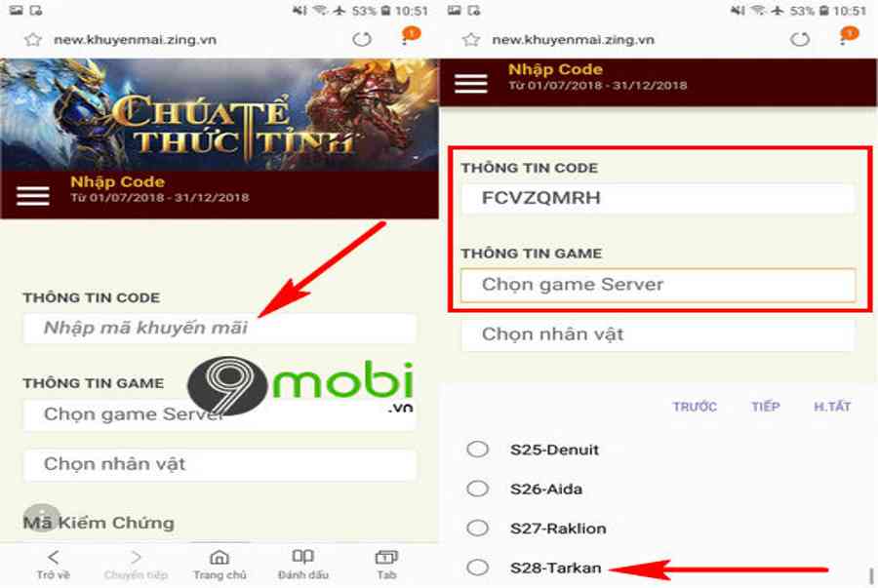This screenshot has height=588, width=878.
Task: Select S25-Denuit server radio button
Action: click(478, 450)
